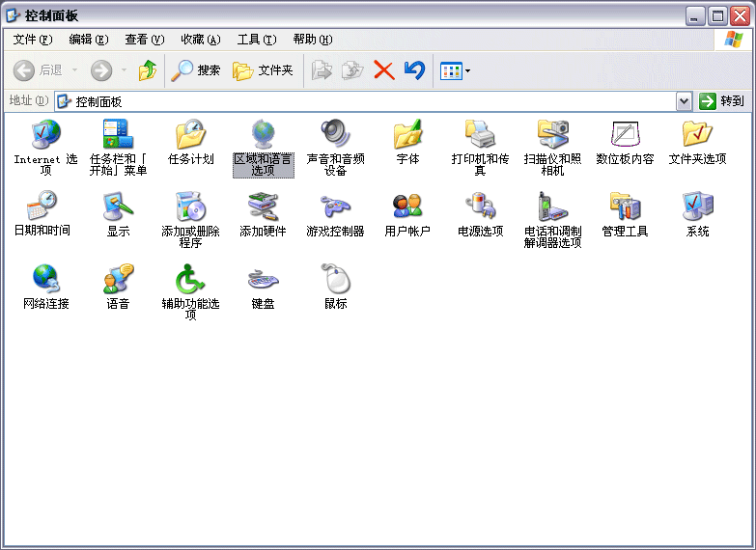
Task: Open the 游戏控制器 icon
Action: (x=335, y=206)
